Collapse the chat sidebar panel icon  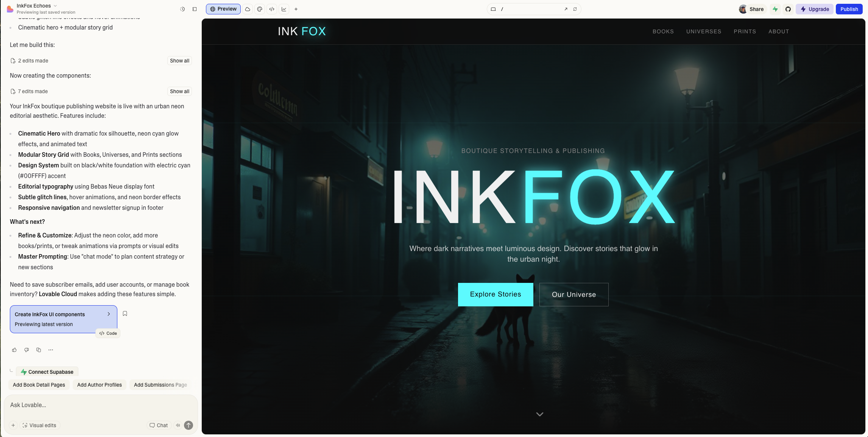(x=195, y=9)
